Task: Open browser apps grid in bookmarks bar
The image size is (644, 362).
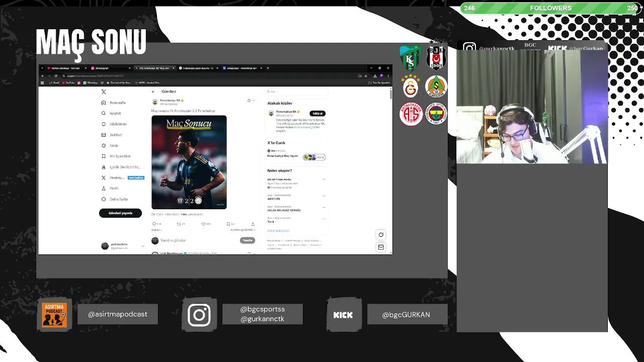Action: tap(42, 82)
